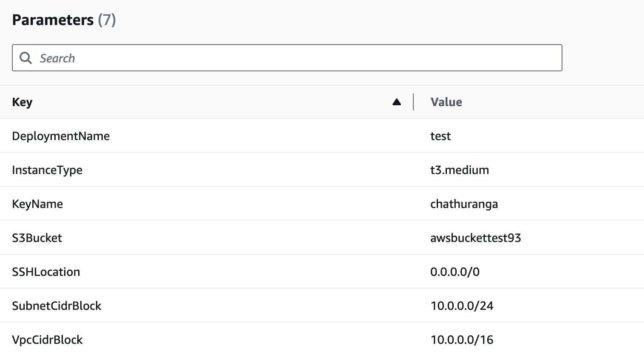The height and width of the screenshot is (354, 644).
Task: Click the Value column header
Action: pos(446,102)
